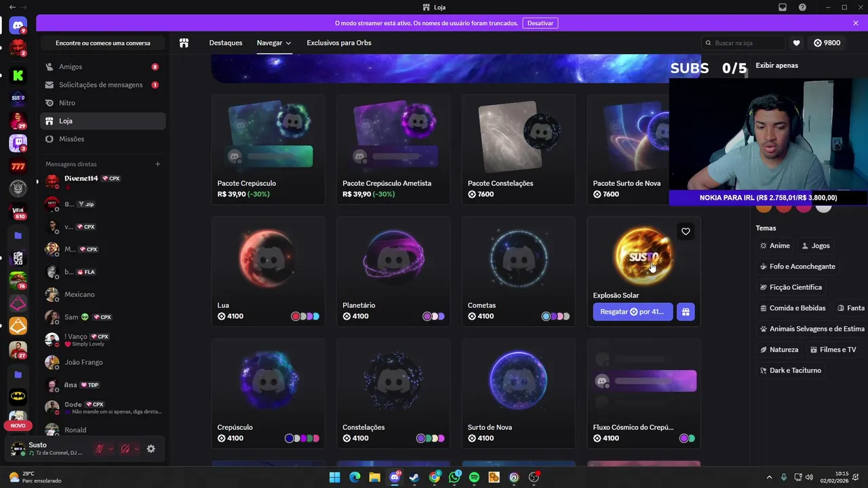Open Planetário avatar decoration
The width and height of the screenshot is (868, 488).
[393, 271]
